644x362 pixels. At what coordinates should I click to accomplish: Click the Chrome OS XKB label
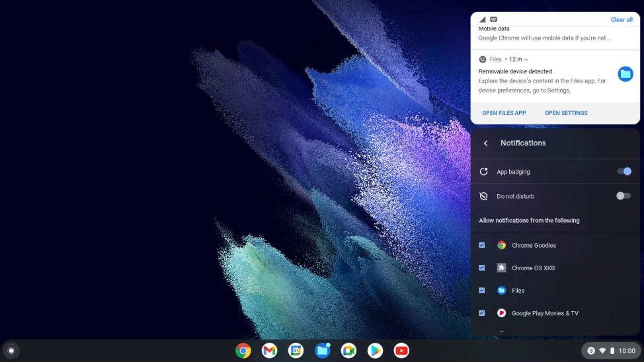click(x=533, y=268)
